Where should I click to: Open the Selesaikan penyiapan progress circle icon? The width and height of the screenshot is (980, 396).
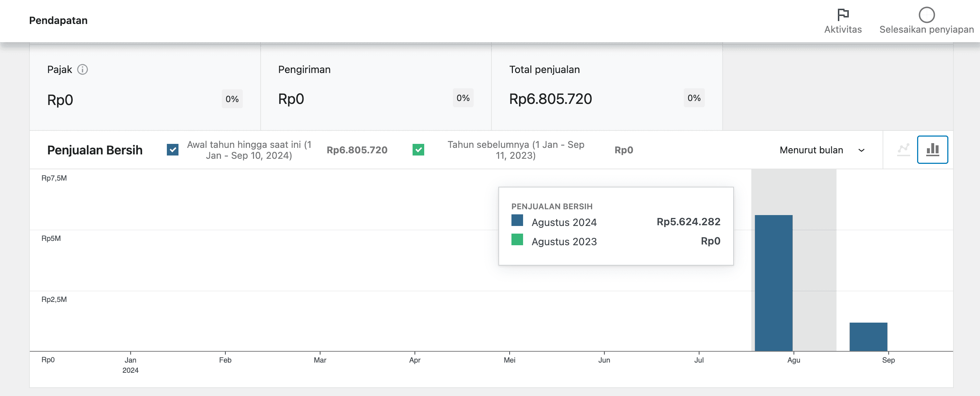927,15
